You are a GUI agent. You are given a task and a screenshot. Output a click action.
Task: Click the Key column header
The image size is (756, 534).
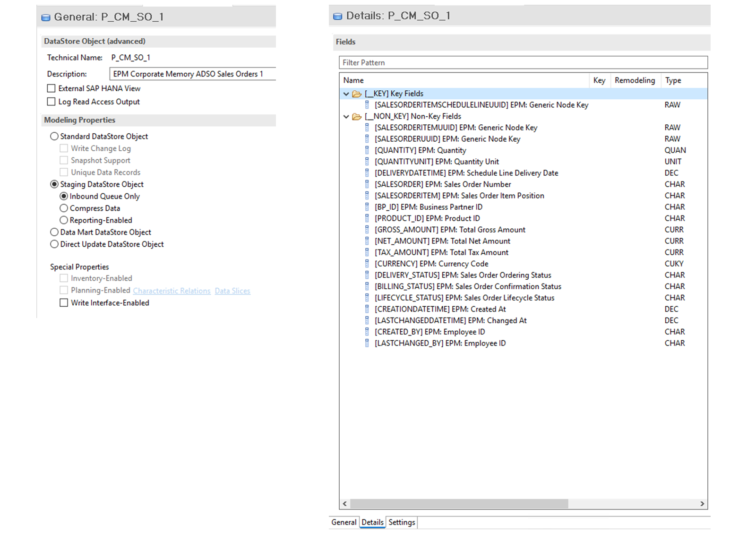600,80
